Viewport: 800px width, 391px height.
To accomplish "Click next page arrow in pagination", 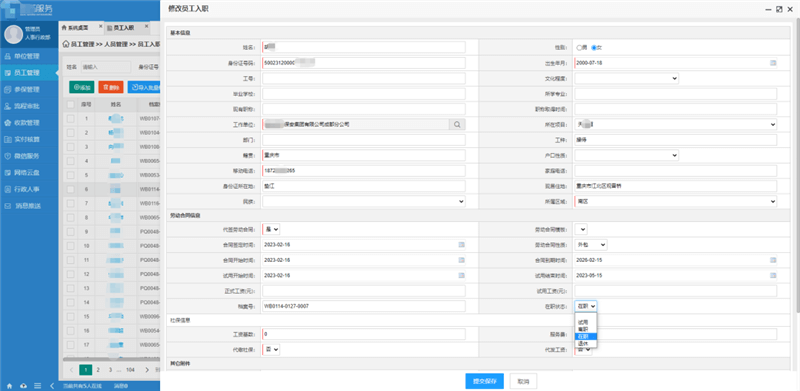I will tap(147, 370).
